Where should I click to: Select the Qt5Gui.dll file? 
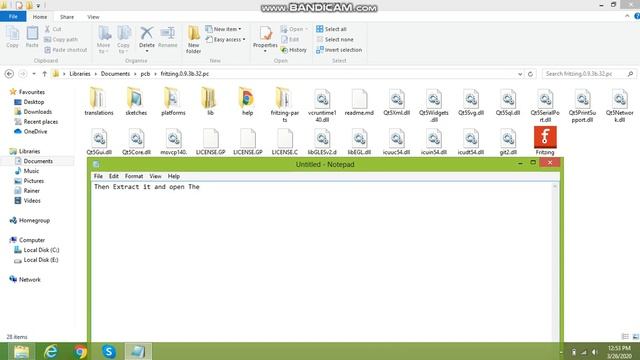click(99, 141)
